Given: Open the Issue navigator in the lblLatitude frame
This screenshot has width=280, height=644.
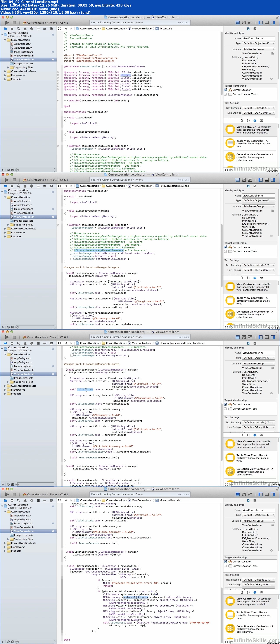Looking at the screenshot, I should tap(25, 29).
